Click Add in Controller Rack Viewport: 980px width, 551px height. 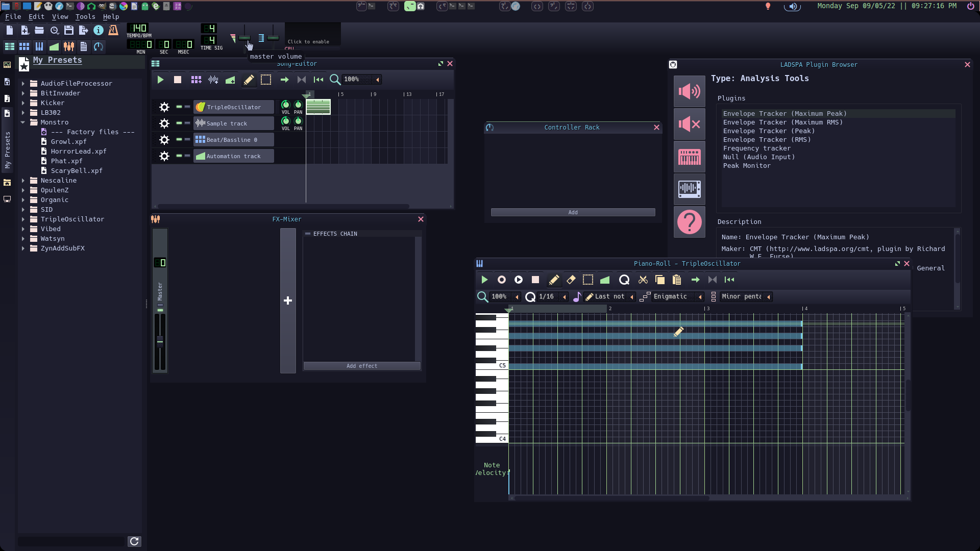pos(573,212)
